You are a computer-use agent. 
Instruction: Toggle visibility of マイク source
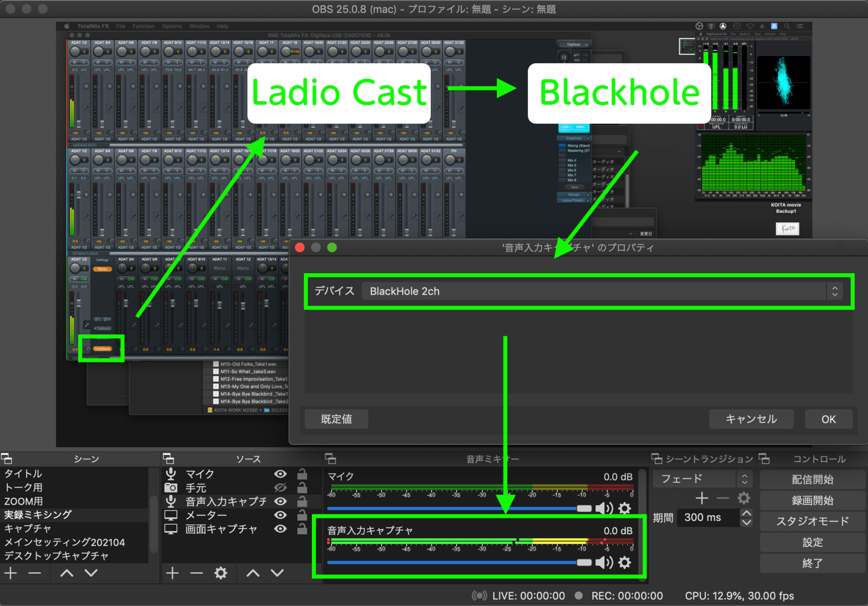tap(280, 474)
